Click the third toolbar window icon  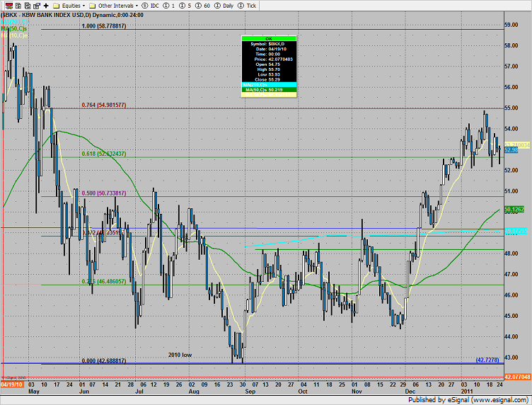[x=25, y=4]
